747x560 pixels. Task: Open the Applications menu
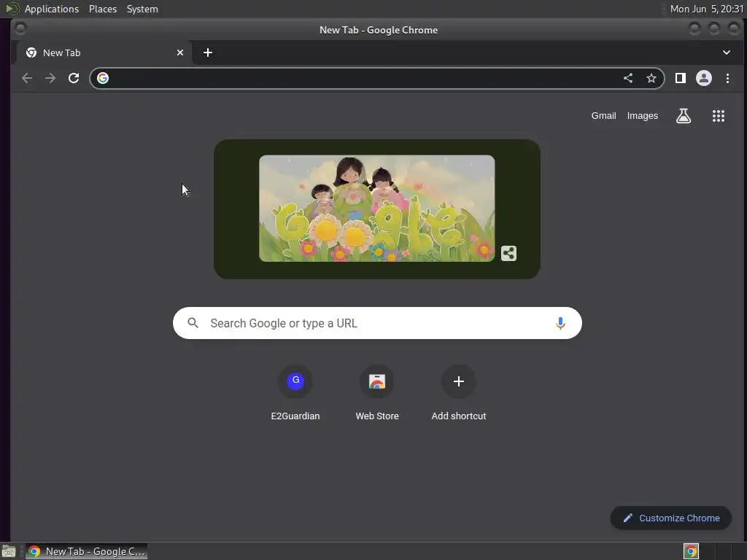point(52,9)
